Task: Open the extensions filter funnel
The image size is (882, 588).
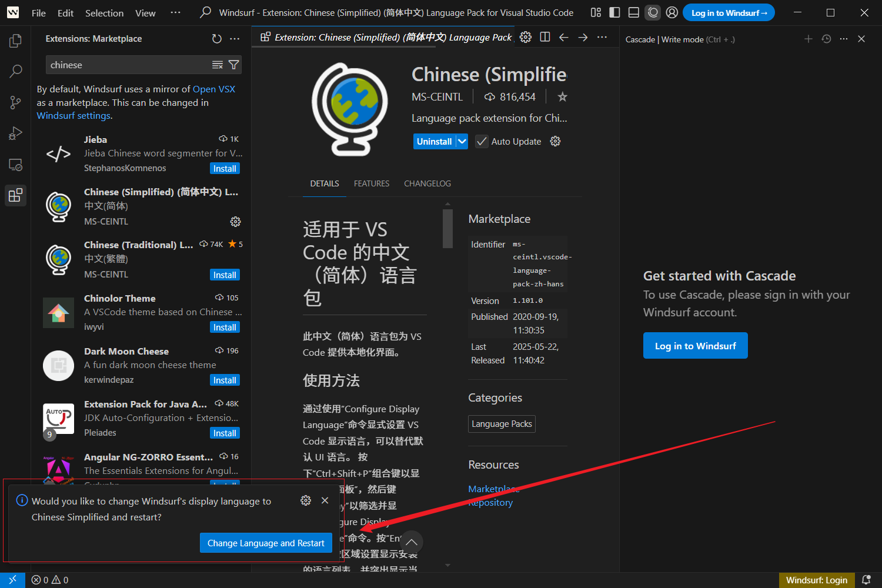Action: [233, 65]
